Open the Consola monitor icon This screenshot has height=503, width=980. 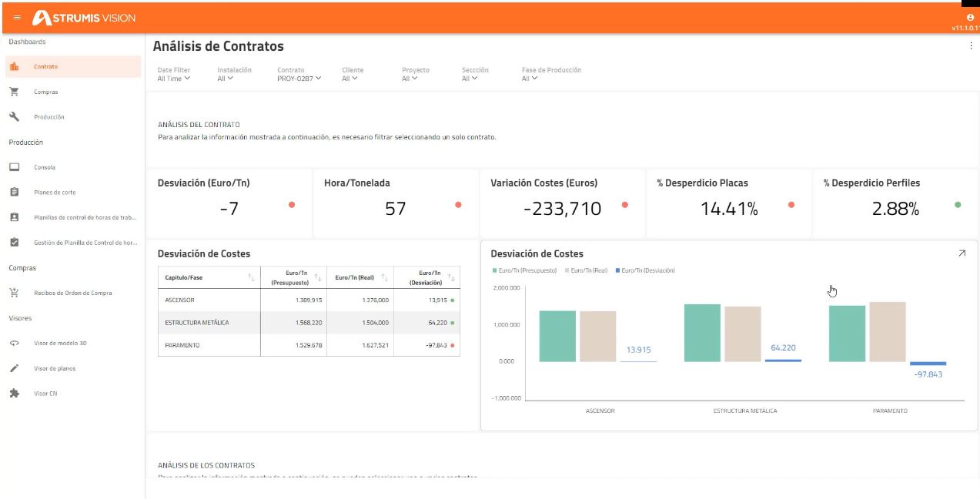point(14,167)
